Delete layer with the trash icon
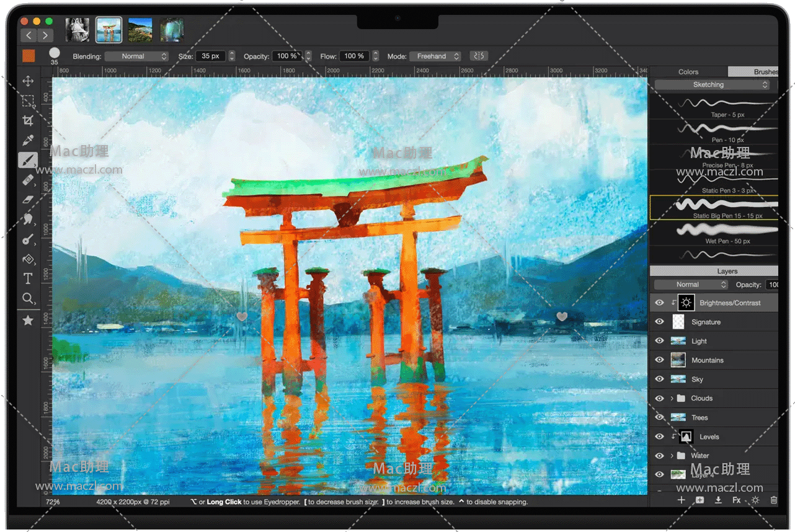The width and height of the screenshot is (795, 532). [x=773, y=500]
